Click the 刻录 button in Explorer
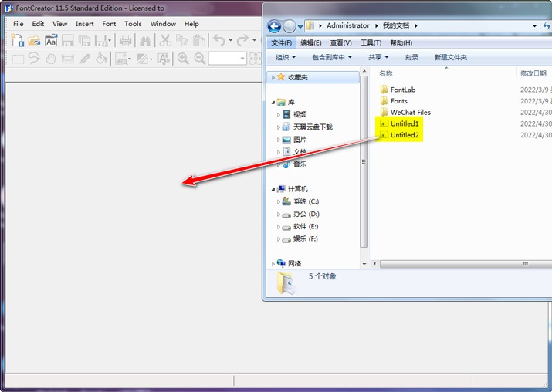552x392 pixels. (x=411, y=57)
